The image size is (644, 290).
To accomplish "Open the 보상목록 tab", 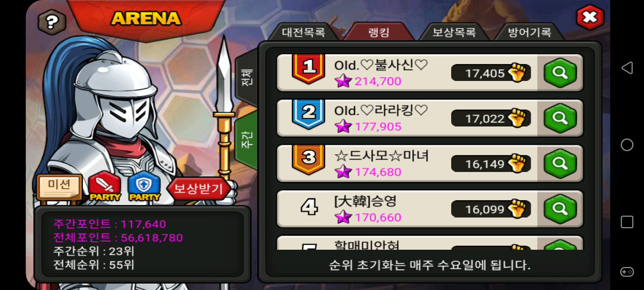I will point(454,32).
